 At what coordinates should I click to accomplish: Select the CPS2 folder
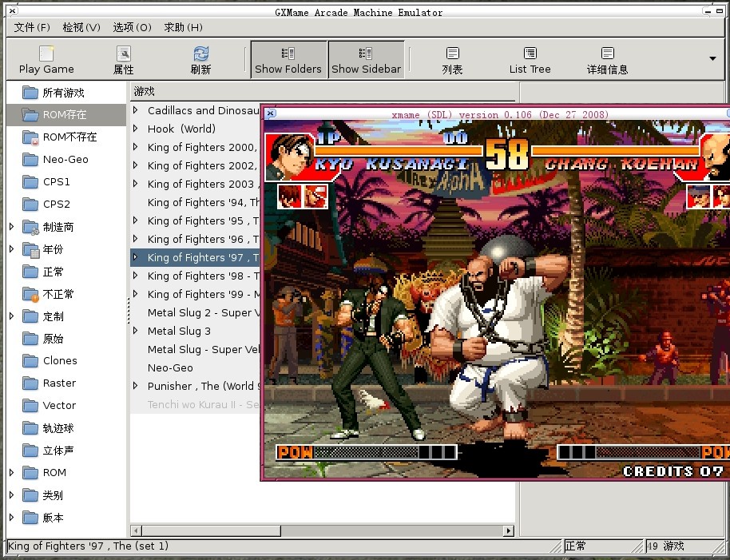click(66, 204)
